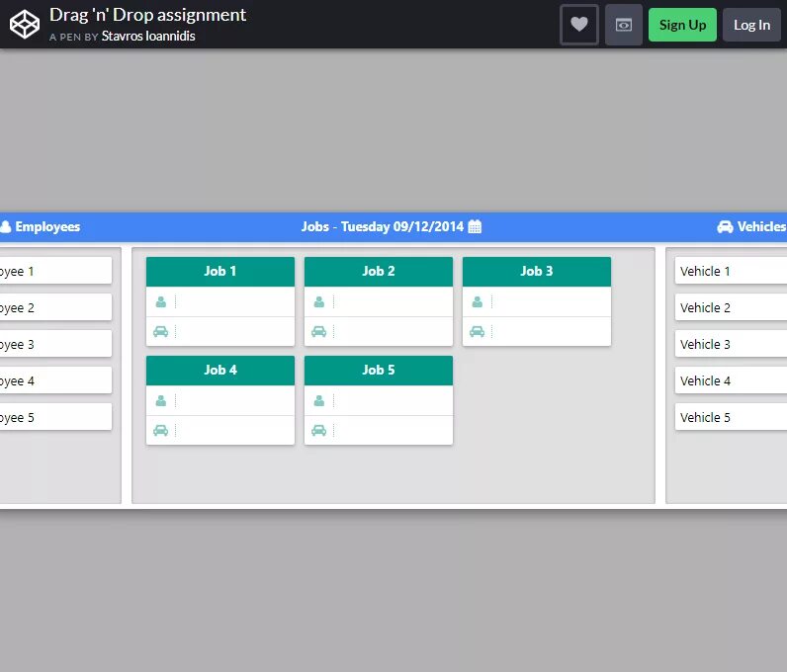Screen dimensions: 787x672
Task: Click the Job 2 header
Action: [379, 272]
